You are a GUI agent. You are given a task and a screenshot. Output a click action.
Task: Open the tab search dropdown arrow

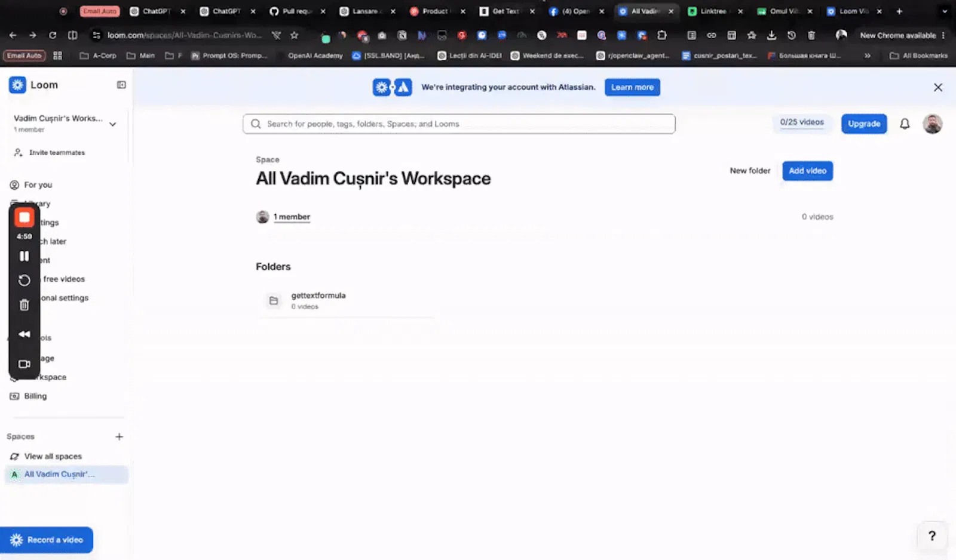point(945,11)
